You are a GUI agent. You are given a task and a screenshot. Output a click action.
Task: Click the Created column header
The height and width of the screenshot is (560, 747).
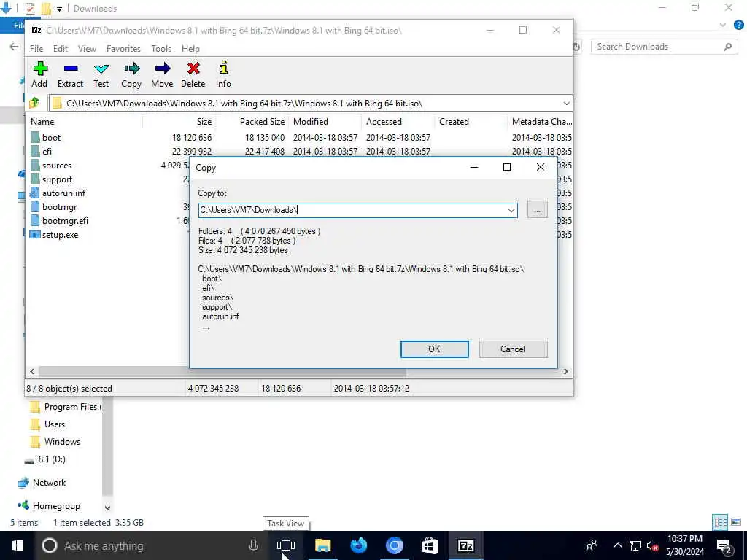click(471, 122)
